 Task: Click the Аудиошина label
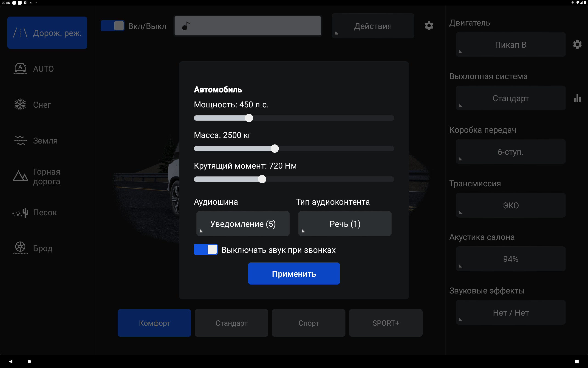pos(216,201)
